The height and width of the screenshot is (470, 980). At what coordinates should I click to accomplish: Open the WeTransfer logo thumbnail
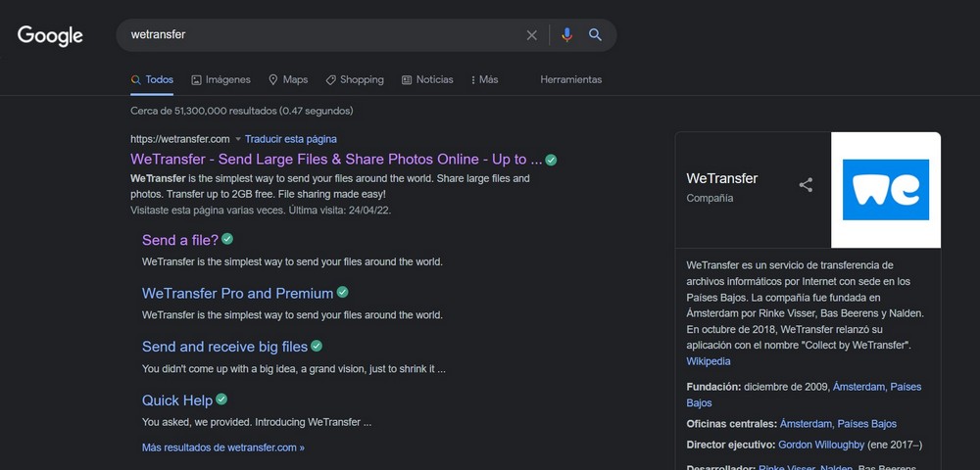pos(885,190)
